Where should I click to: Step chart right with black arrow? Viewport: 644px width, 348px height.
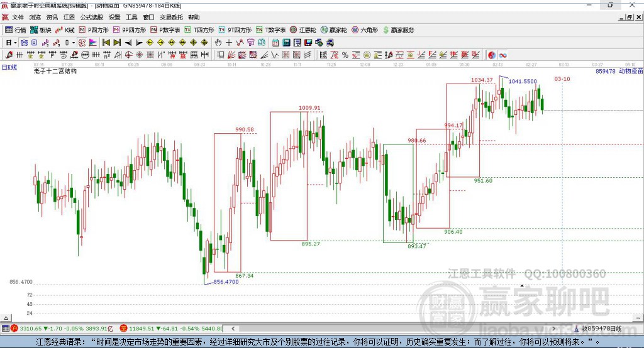click(x=139, y=43)
